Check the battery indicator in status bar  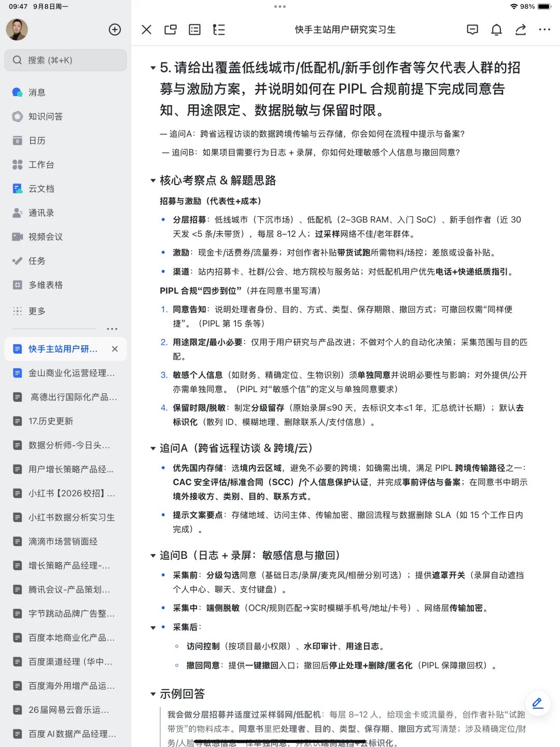(544, 7)
